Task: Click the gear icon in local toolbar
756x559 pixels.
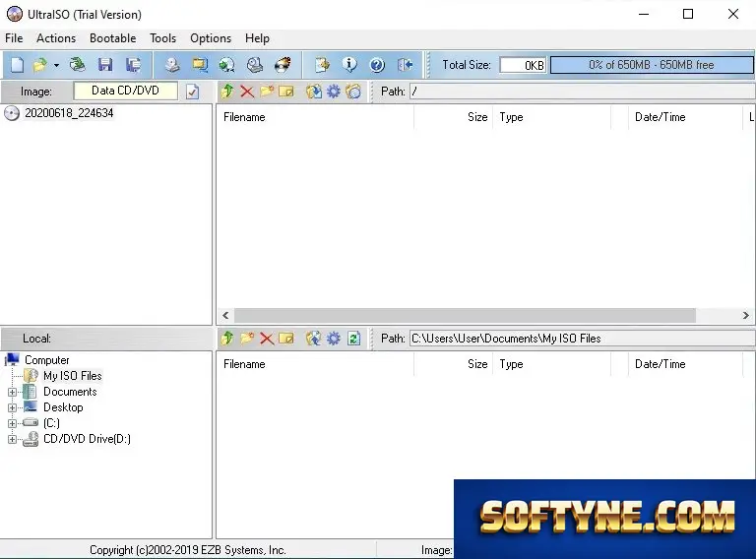Action: pyautogui.click(x=333, y=339)
